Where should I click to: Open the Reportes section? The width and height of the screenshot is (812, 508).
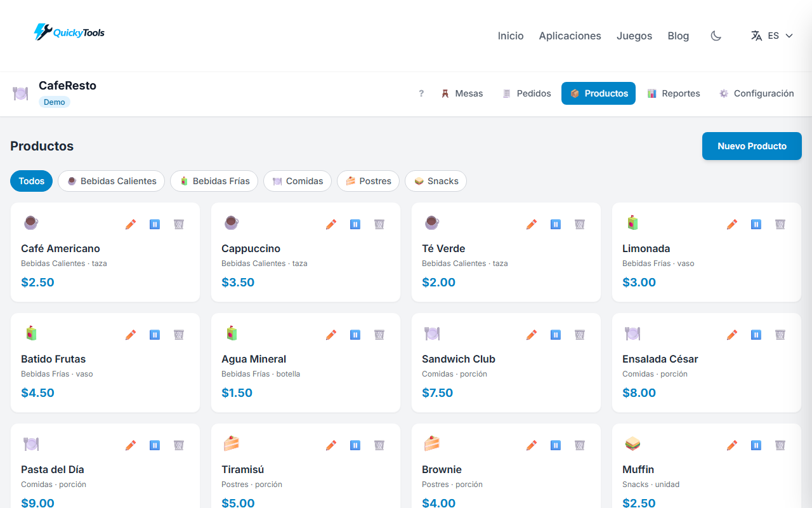point(674,93)
